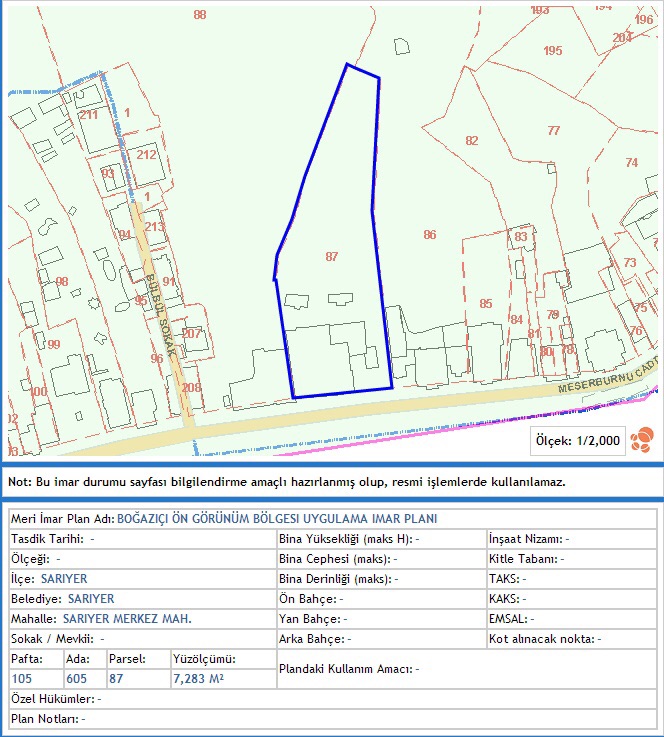This screenshot has height=737, width=664.
Task: Click parcel 77 on the map
Action: point(553,131)
